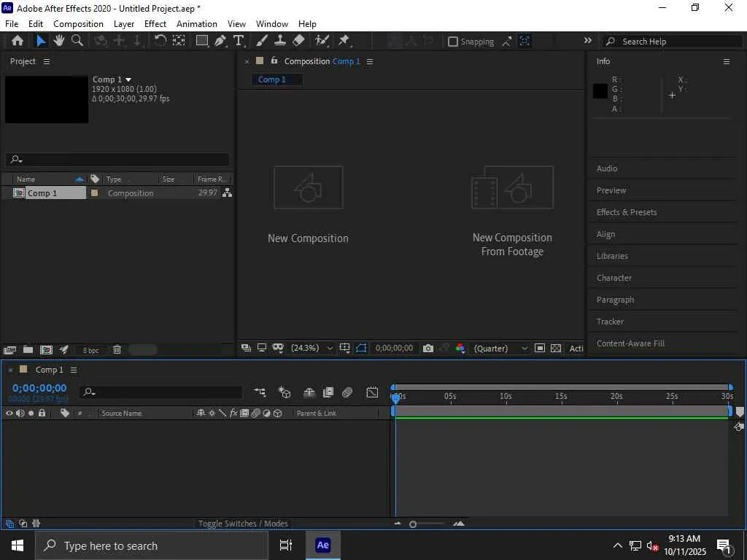Open the Layer menu

click(x=124, y=24)
